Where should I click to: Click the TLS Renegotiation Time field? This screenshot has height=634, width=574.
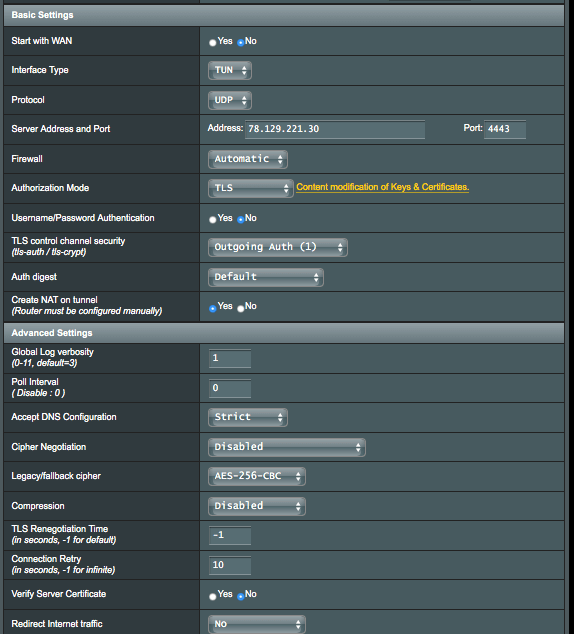pyautogui.click(x=230, y=535)
